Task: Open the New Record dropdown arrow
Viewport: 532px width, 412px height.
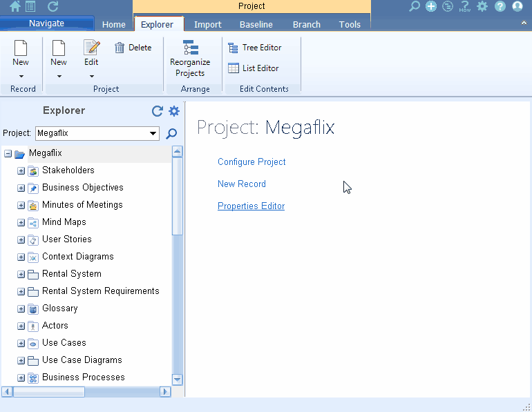Action: [21, 76]
